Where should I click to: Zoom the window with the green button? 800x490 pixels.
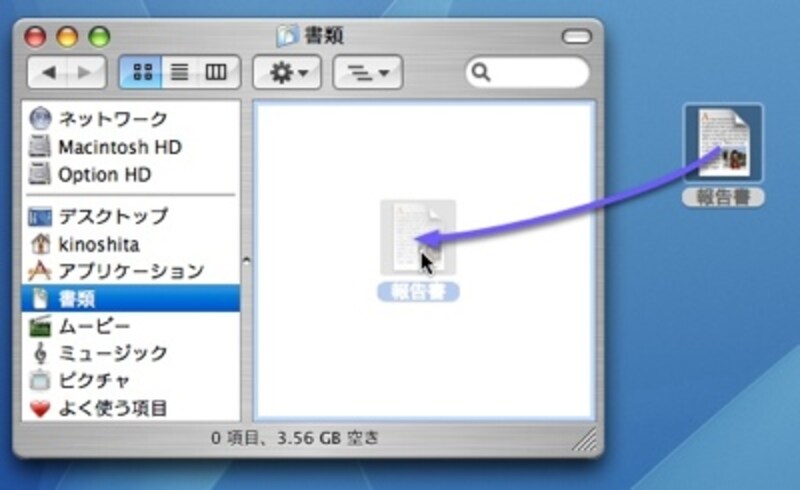(99, 37)
